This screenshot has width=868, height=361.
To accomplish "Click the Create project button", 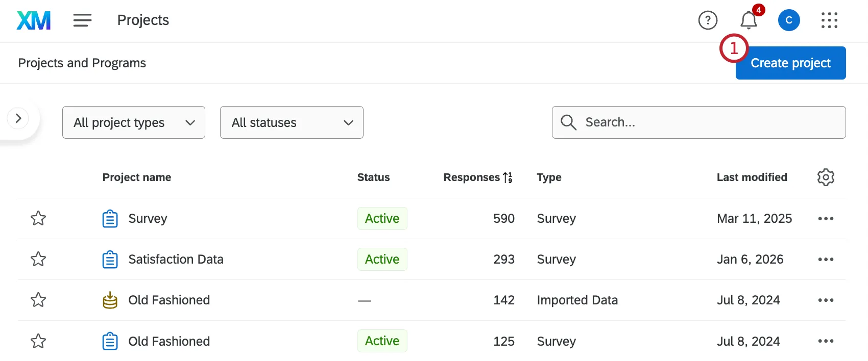I will (790, 63).
